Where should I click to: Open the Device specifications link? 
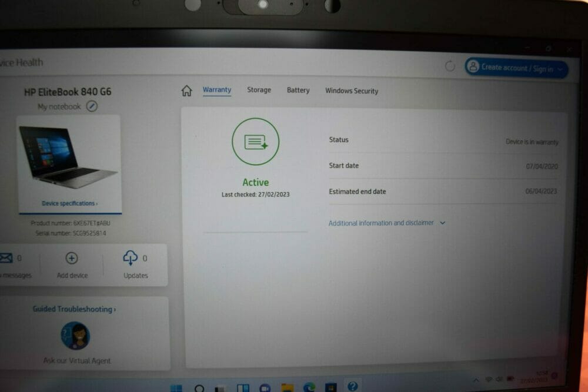click(x=70, y=203)
